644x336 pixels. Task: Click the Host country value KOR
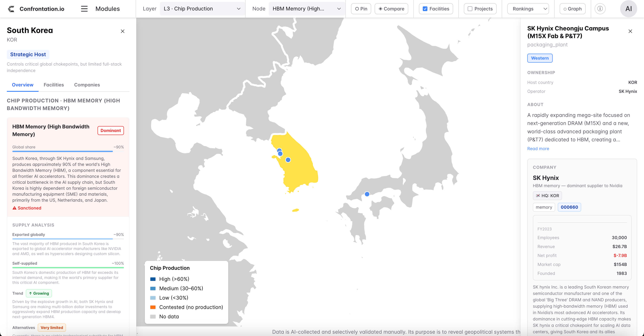click(632, 82)
